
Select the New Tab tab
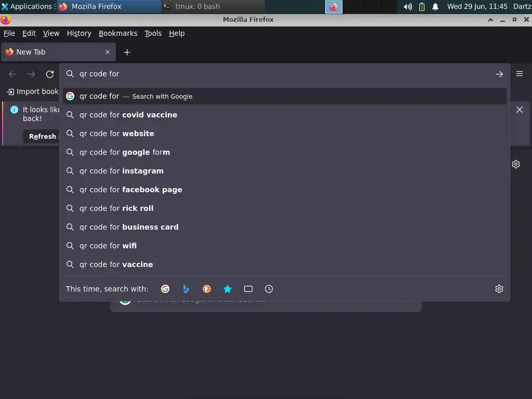coord(58,52)
